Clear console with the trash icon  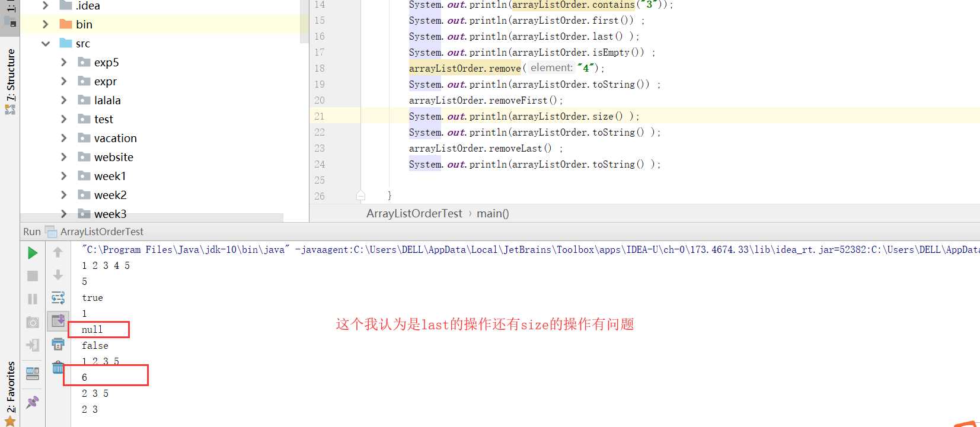(58, 367)
